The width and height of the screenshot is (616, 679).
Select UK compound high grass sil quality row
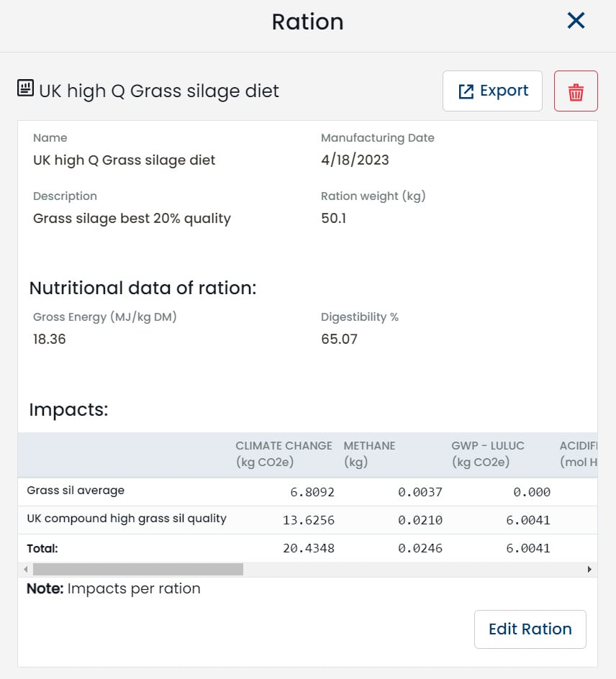point(127,519)
